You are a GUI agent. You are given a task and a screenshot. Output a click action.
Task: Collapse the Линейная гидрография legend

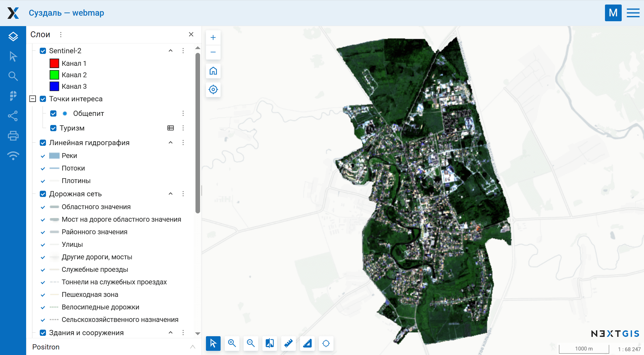tap(170, 142)
